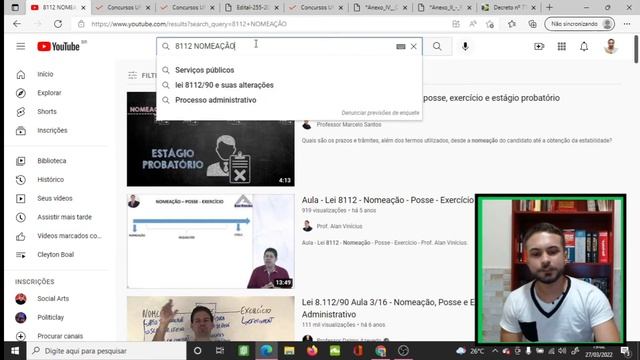This screenshot has height=360, width=640.
Task: Click taskbar search 'Digite aqui para pesquisar'
Action: (106, 351)
